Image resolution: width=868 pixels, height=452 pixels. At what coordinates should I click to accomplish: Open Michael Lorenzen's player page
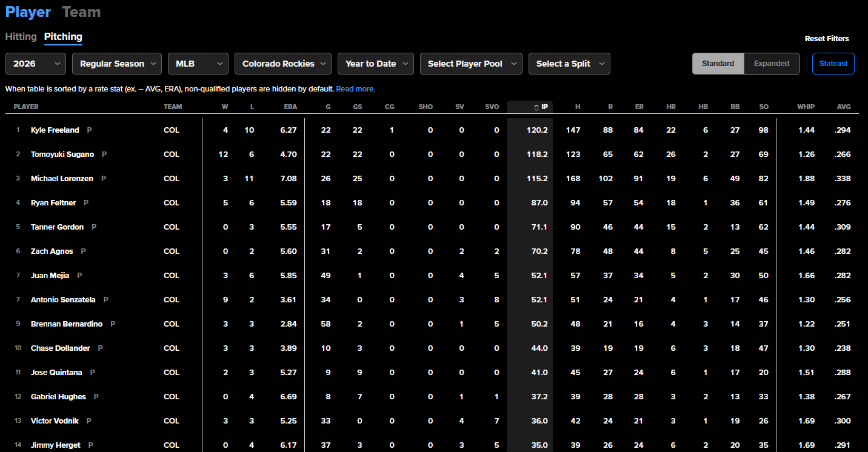[x=62, y=179]
